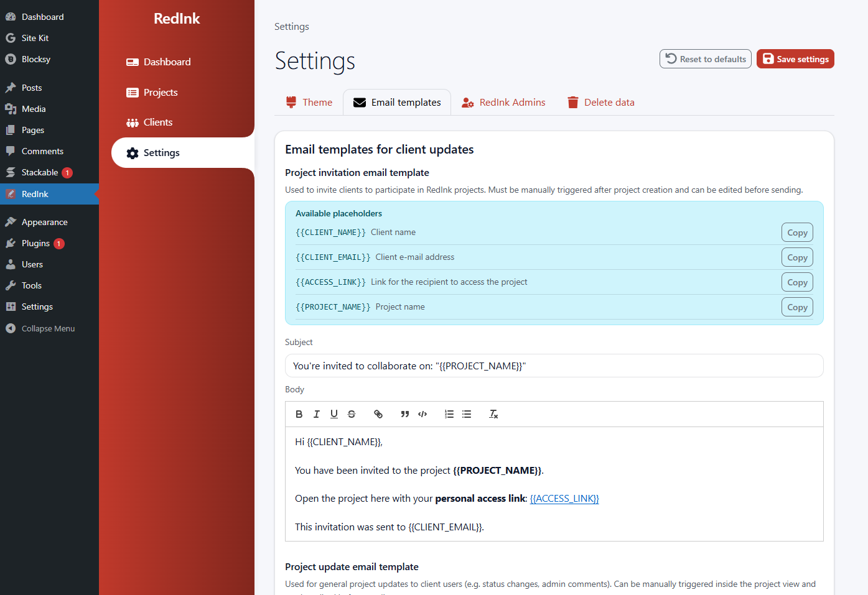Insert a code block in the editor

click(422, 414)
